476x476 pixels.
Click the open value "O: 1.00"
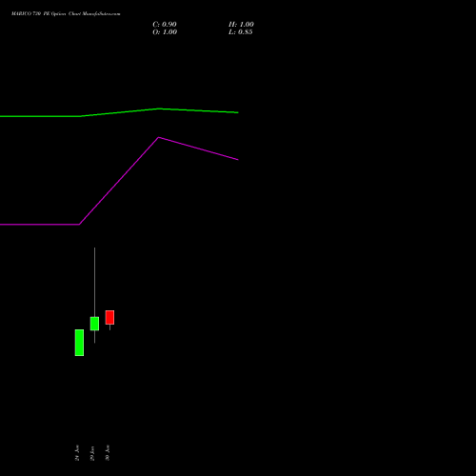click(165, 32)
